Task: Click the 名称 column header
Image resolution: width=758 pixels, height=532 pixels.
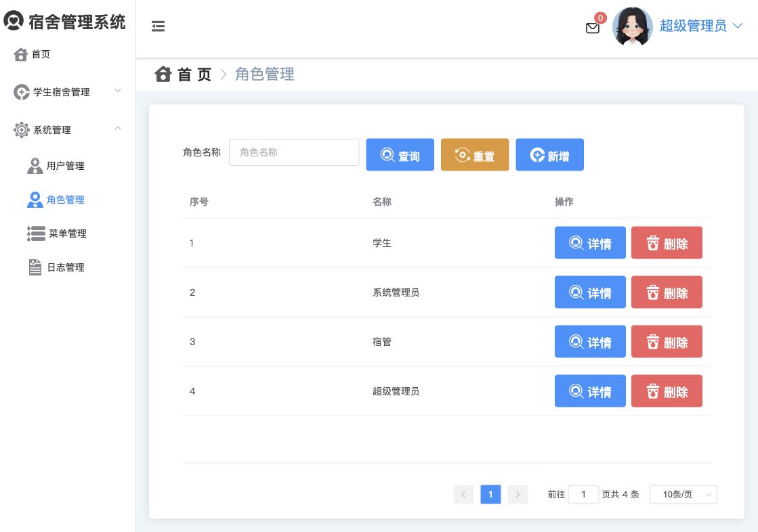Action: click(x=382, y=202)
